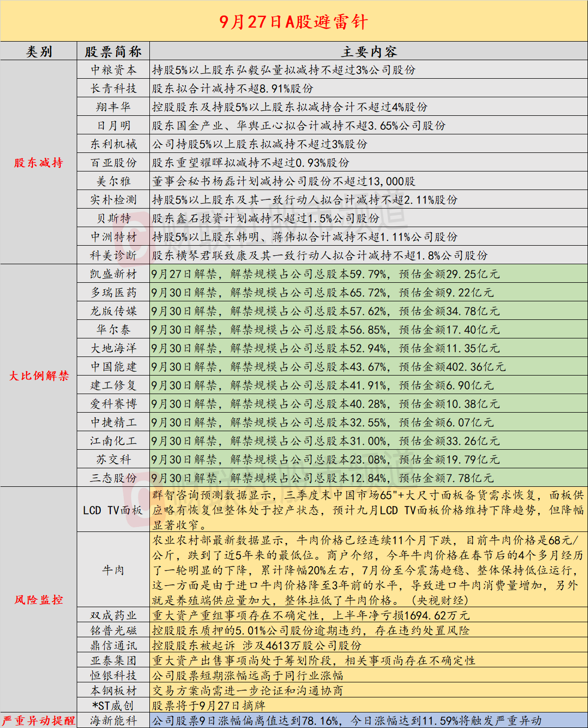
Task: Select stock name *ST威创
Action: 113,705
